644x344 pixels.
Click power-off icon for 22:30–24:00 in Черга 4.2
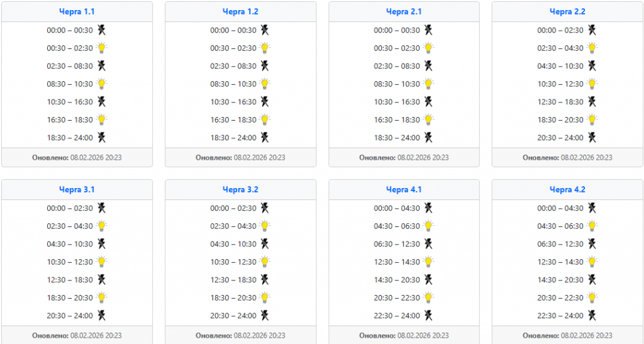tap(592, 316)
